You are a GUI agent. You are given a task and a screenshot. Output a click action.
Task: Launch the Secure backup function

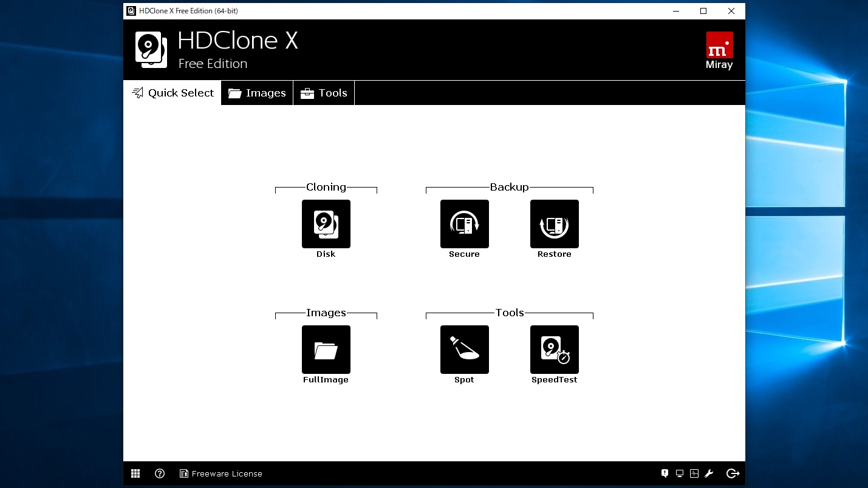point(464,224)
